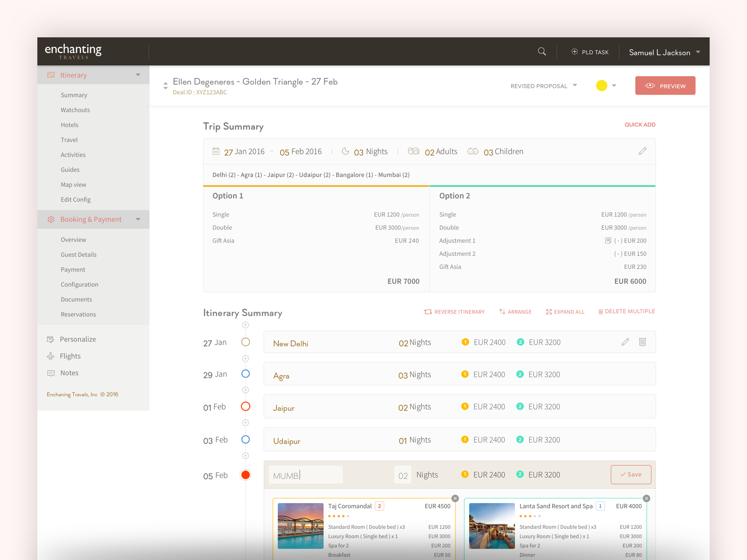
Task: Collapse the Itinerary sidebar section
Action: 138,75
